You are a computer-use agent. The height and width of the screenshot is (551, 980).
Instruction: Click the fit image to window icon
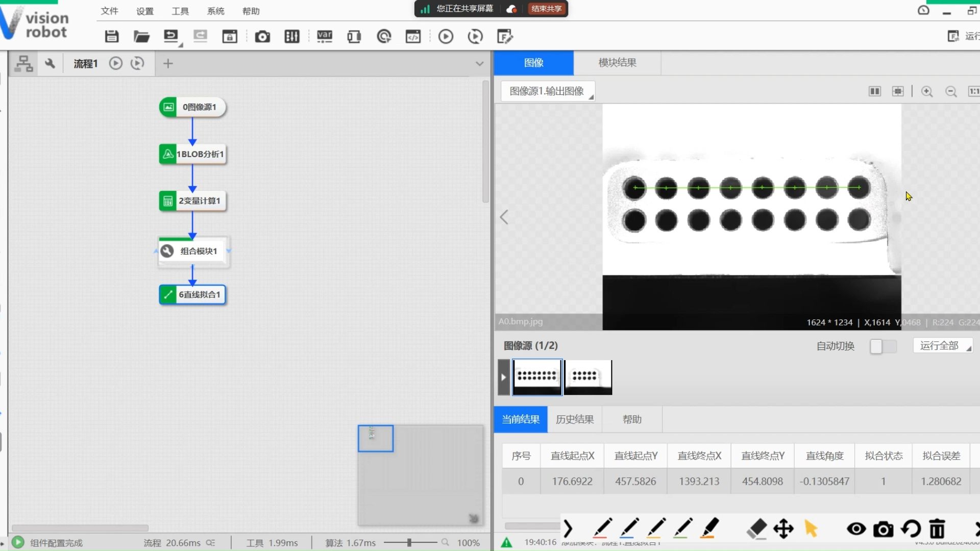pos(898,91)
